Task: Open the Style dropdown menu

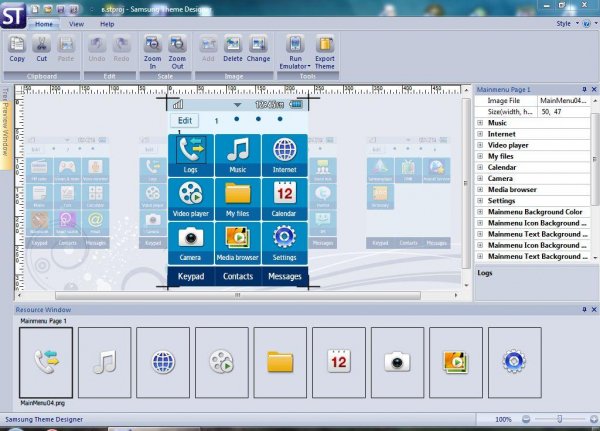Action: point(568,24)
